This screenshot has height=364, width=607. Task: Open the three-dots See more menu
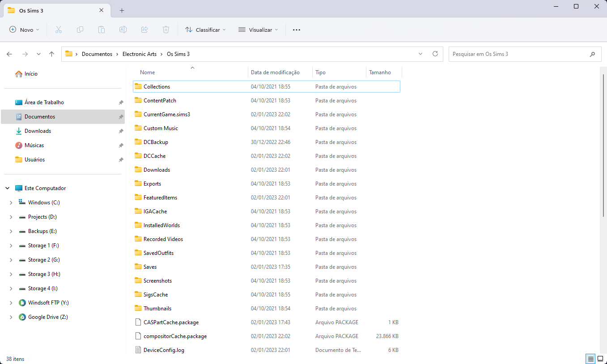pyautogui.click(x=297, y=30)
